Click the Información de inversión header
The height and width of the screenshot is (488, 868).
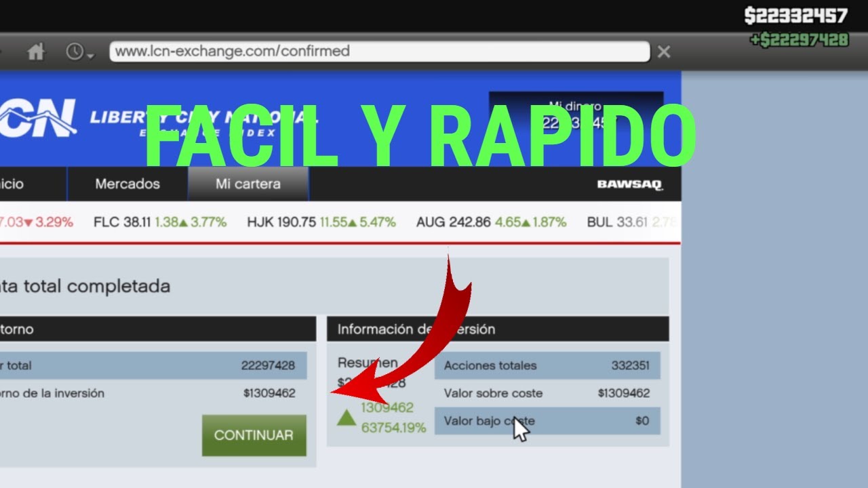[498, 329]
